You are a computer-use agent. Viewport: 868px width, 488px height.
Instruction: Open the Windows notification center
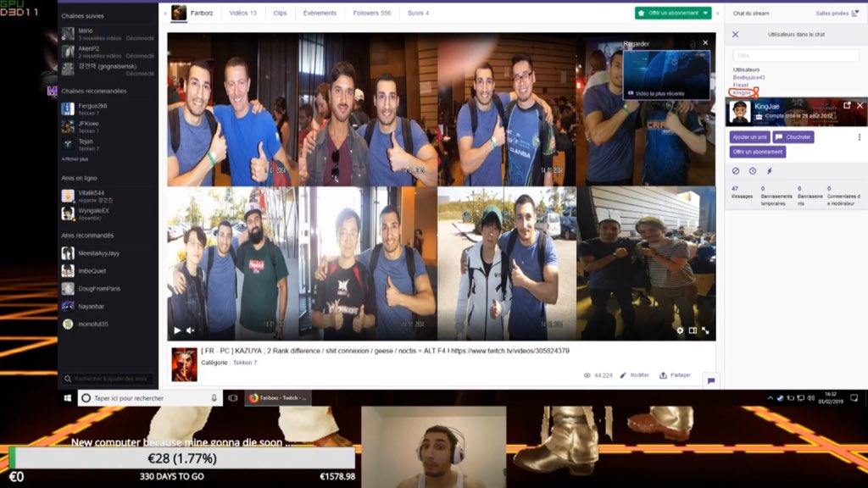[854, 398]
